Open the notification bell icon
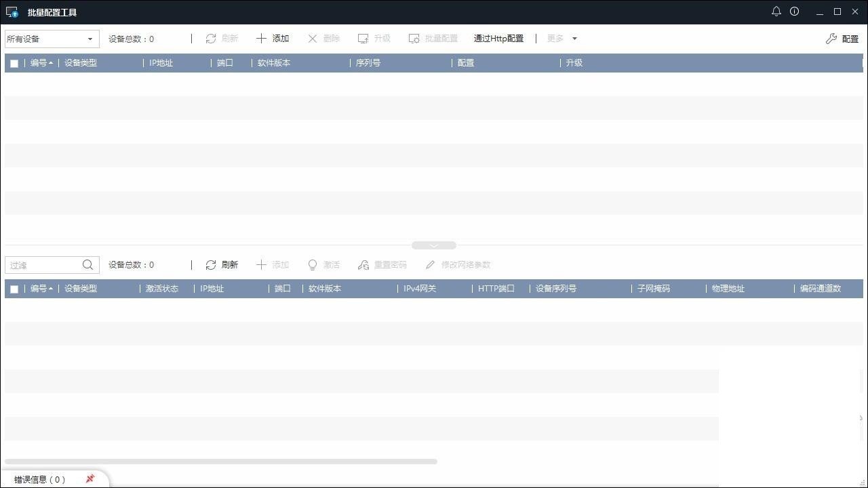 776,11
